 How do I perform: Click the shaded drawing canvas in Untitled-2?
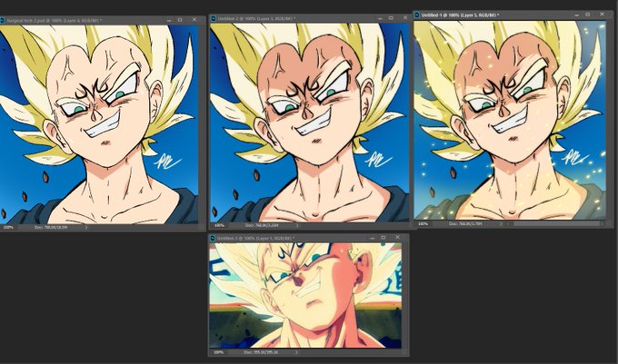pyautogui.click(x=309, y=123)
